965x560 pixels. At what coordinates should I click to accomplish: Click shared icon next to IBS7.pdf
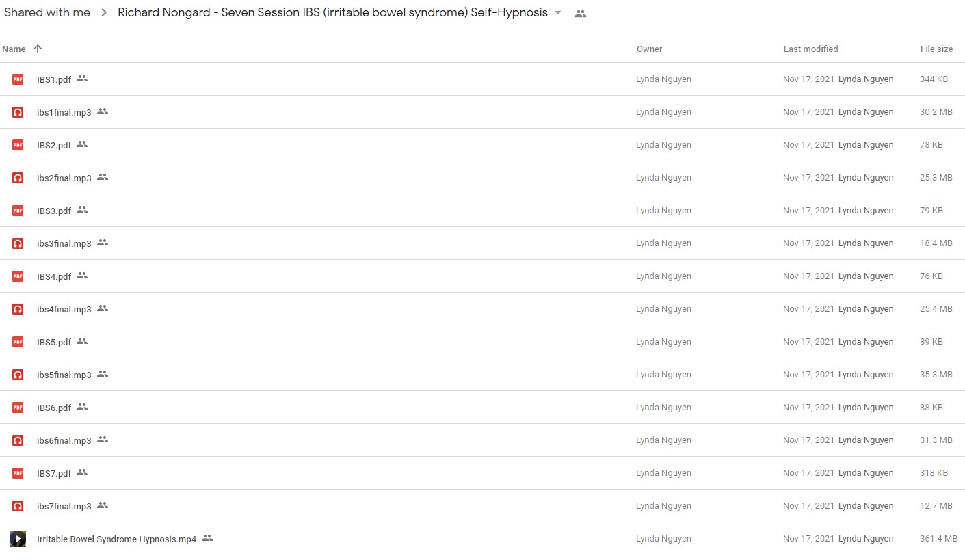point(82,472)
